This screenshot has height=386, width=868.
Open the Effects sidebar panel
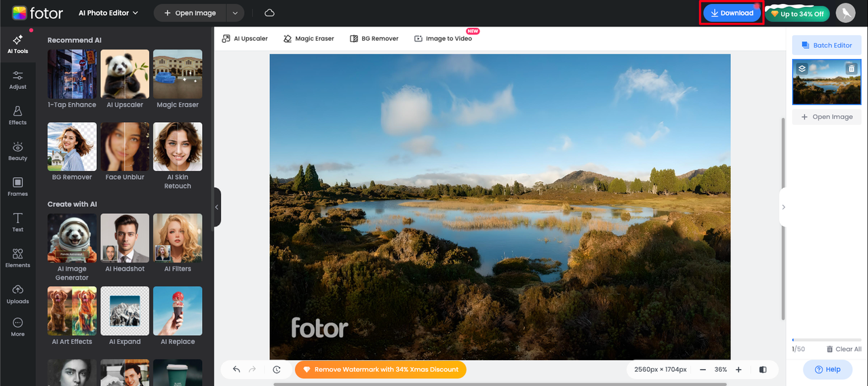pyautogui.click(x=18, y=115)
